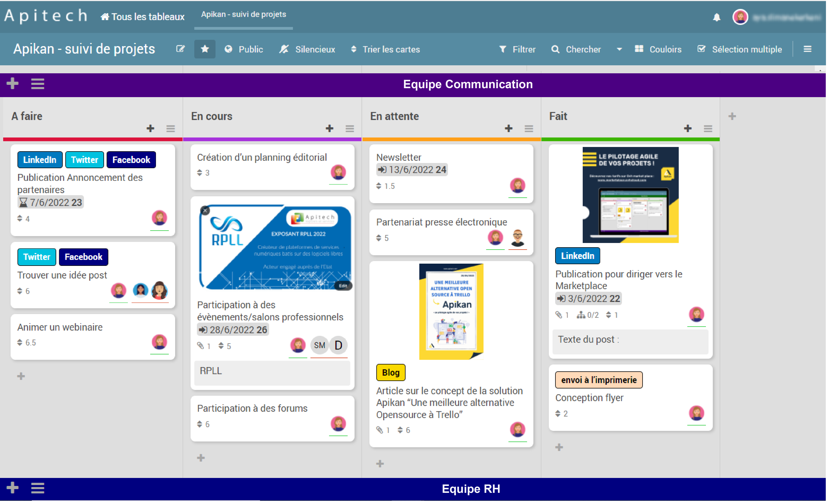Open the board hamburger menu at far right

pyautogui.click(x=807, y=49)
